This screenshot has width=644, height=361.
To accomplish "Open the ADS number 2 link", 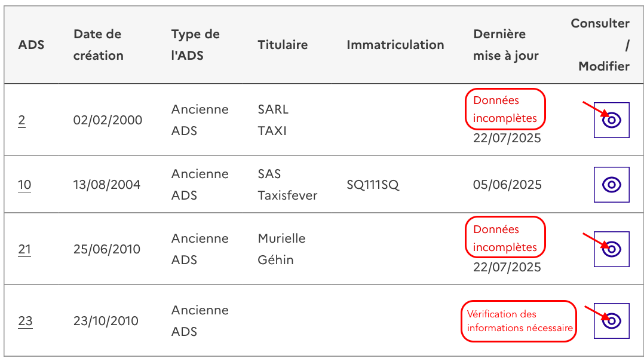I will [x=22, y=120].
